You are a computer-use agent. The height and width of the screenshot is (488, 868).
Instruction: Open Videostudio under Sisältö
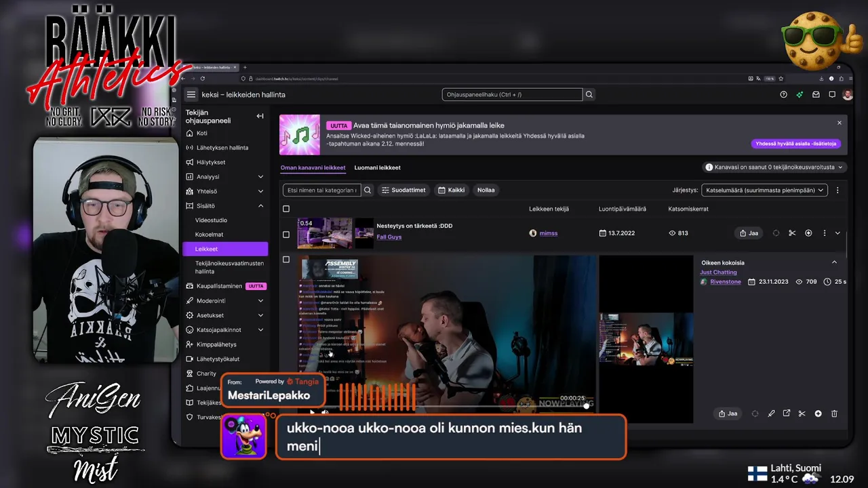pos(211,220)
